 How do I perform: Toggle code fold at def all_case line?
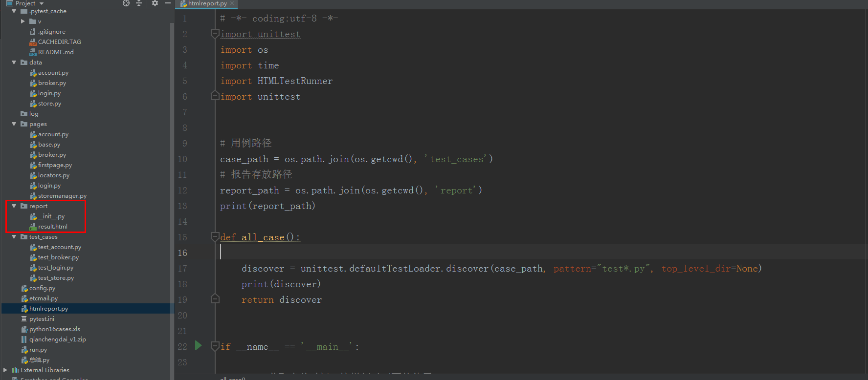215,237
